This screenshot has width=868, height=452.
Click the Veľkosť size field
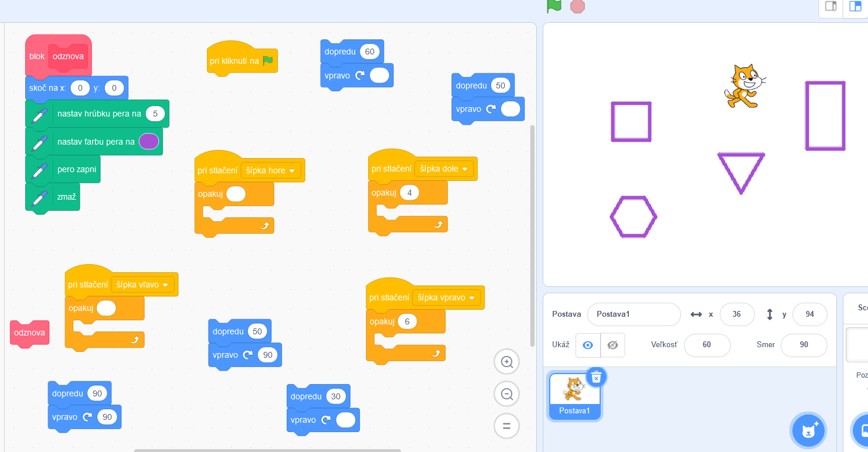click(707, 345)
